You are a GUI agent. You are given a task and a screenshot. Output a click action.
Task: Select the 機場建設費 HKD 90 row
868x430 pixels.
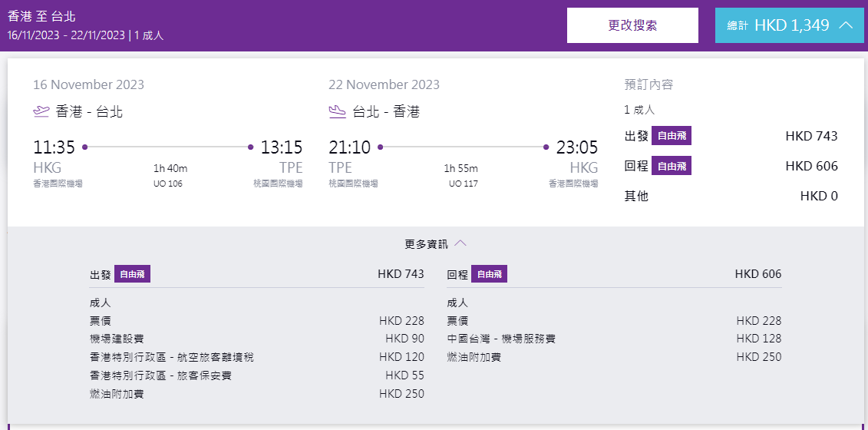point(256,339)
